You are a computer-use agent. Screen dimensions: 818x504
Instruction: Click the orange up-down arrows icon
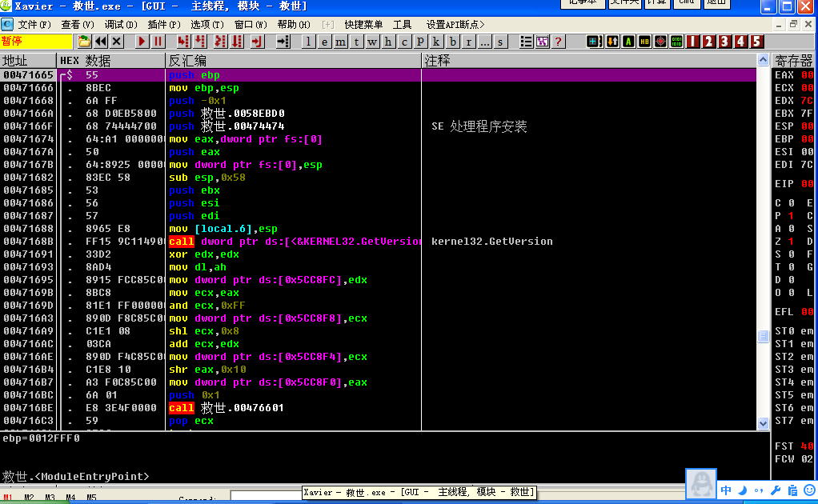pyautogui.click(x=612, y=42)
